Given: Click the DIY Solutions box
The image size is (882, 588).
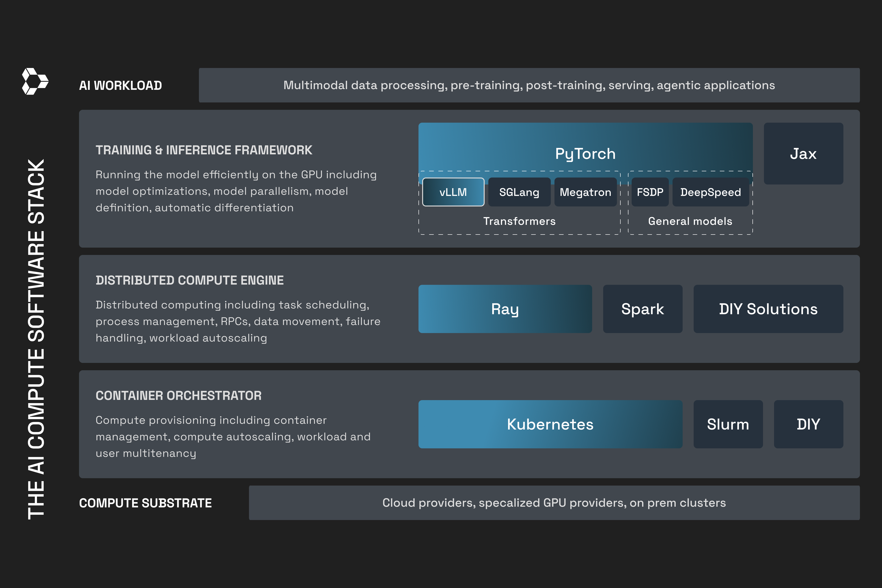Looking at the screenshot, I should (768, 309).
